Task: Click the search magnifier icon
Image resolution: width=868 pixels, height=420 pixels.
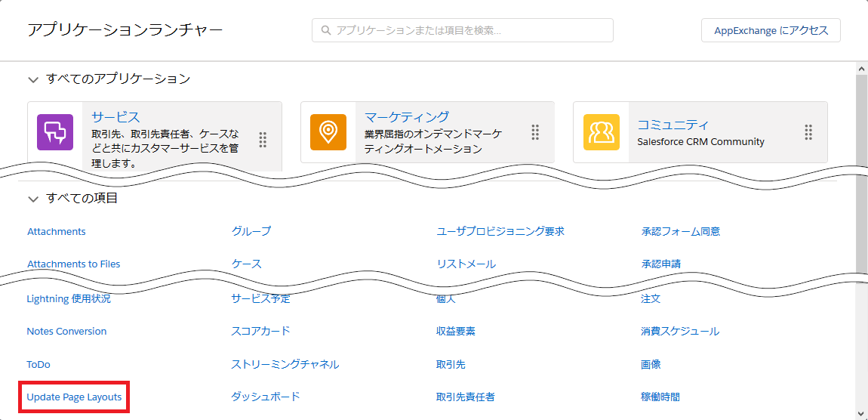Action: 327,30
